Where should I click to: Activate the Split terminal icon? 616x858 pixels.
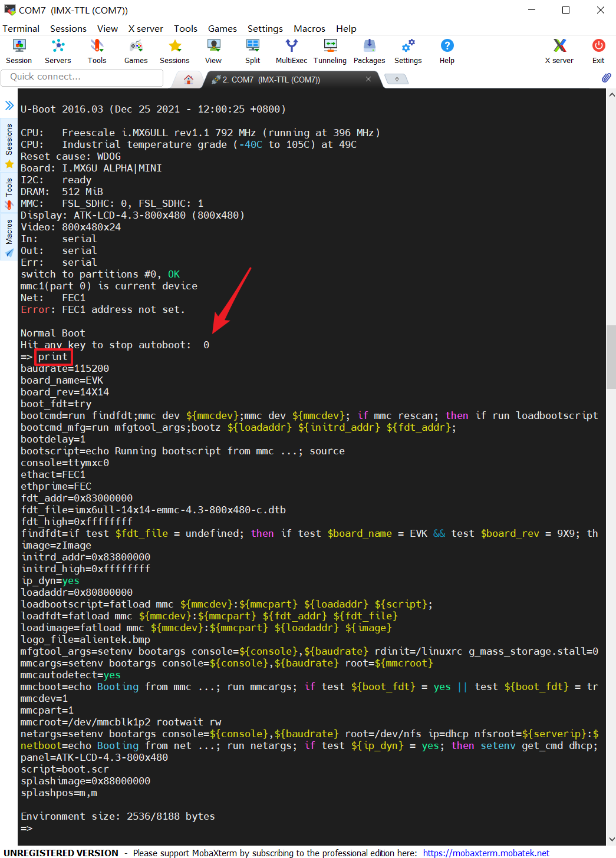[252, 51]
